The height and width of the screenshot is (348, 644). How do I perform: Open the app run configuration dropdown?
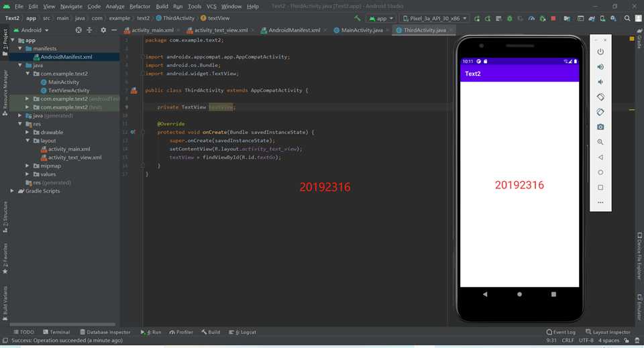[x=381, y=19]
